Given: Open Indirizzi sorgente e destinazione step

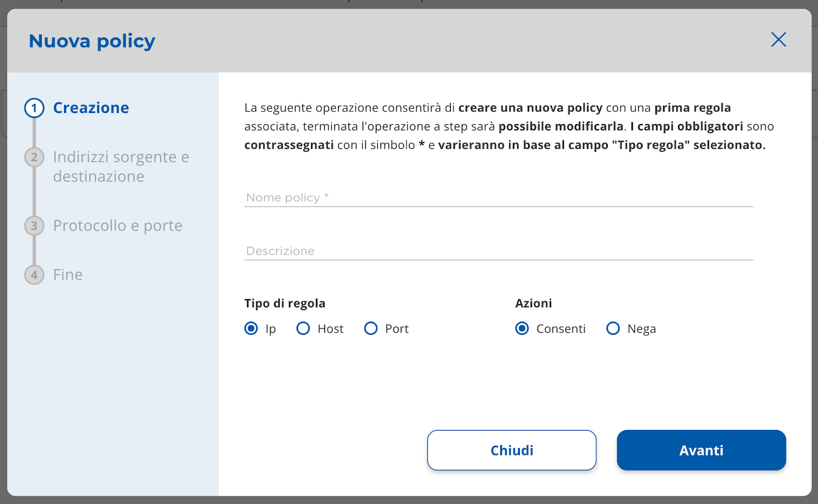Looking at the screenshot, I should [121, 167].
